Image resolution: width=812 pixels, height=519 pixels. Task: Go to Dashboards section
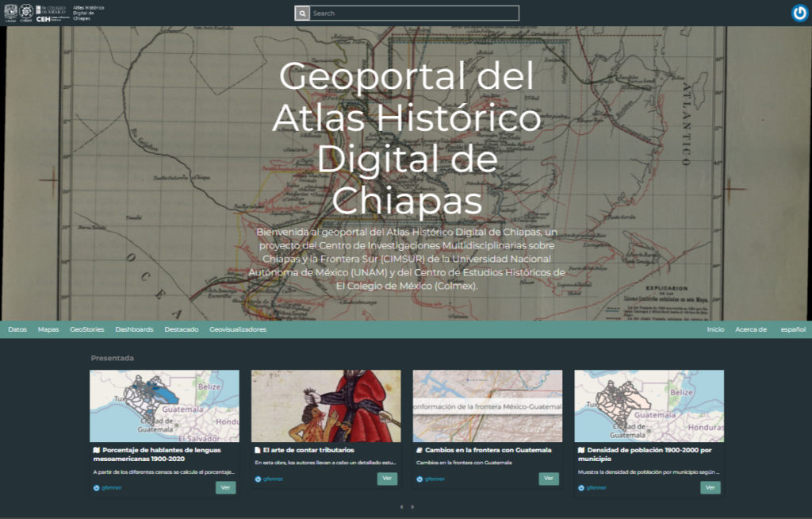coord(134,330)
